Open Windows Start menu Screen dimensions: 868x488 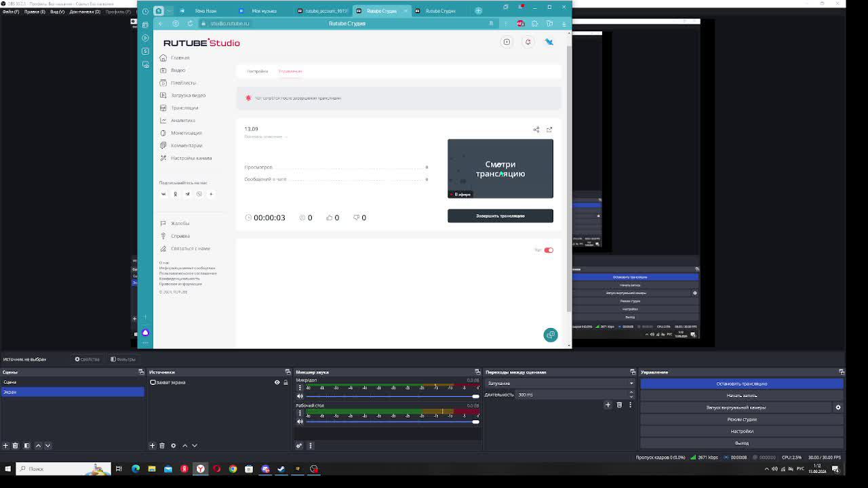click(x=8, y=468)
